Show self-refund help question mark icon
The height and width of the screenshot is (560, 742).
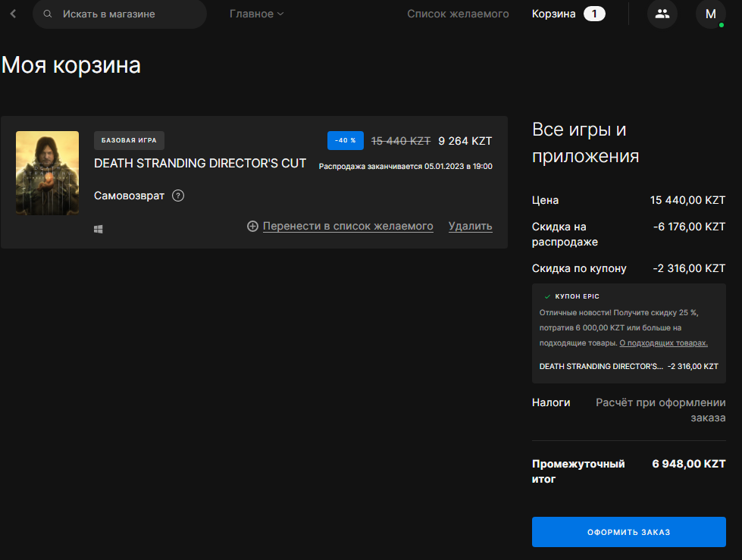178,196
